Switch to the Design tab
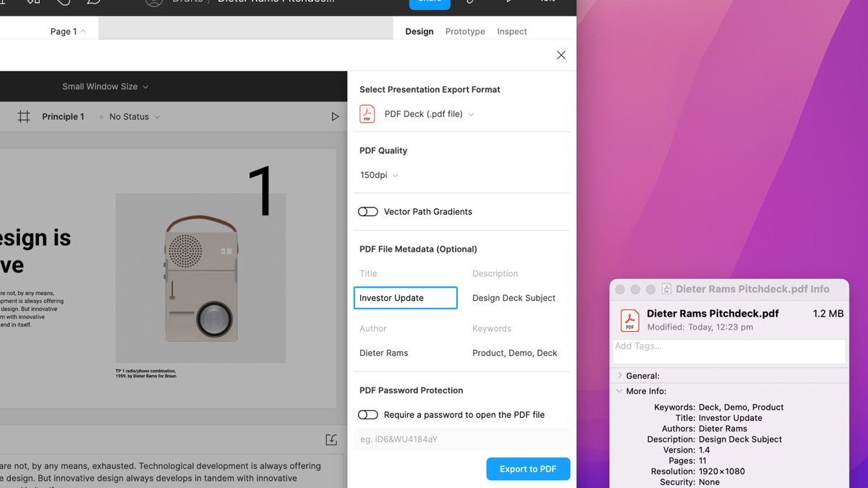Screen dimensions: 868x488 pos(420,32)
